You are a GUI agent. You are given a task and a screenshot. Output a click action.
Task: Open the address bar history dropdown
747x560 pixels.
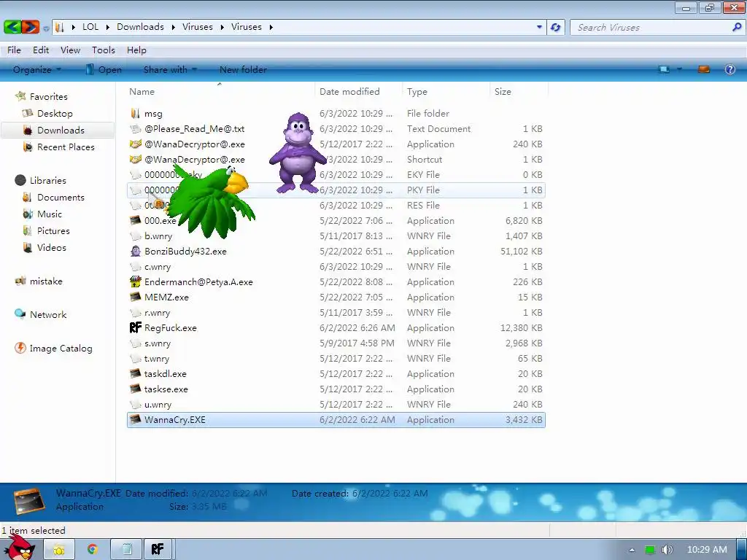539,27
